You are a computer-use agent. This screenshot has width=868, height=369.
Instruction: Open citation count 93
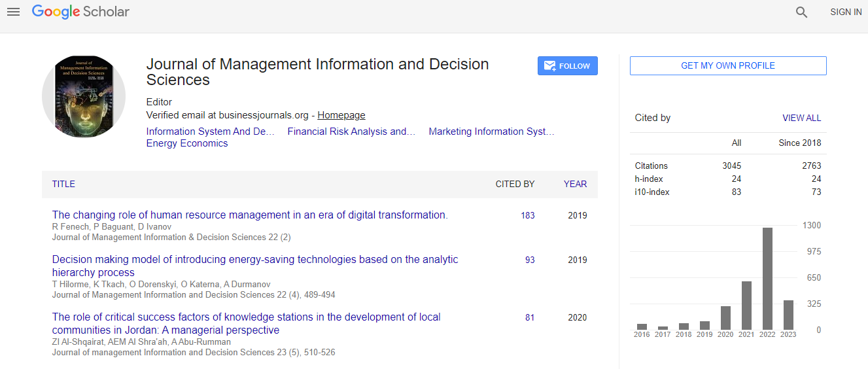point(530,260)
